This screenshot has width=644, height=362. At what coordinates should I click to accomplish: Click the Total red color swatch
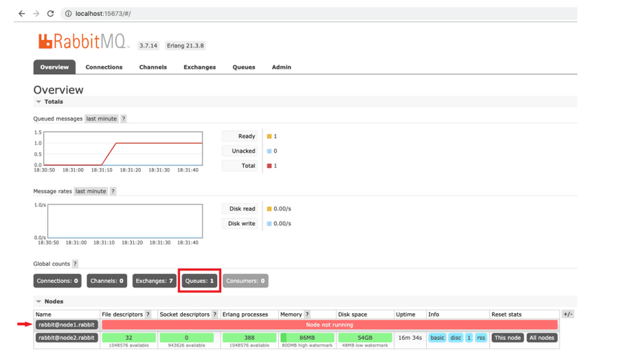click(269, 166)
